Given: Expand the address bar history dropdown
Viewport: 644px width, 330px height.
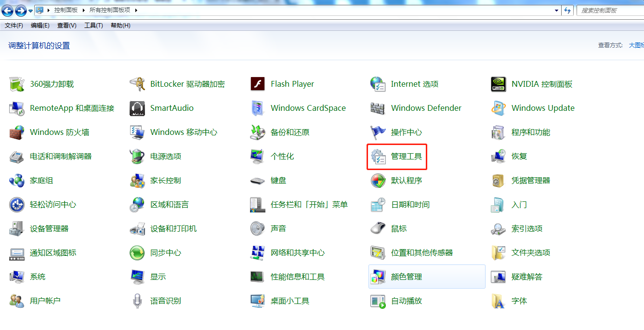Looking at the screenshot, I should click(x=556, y=10).
